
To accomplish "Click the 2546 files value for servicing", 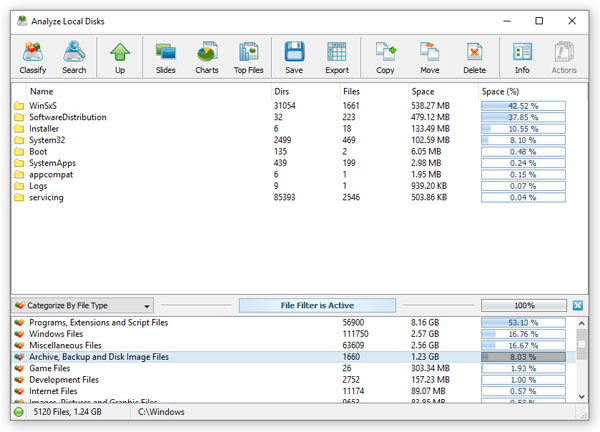I will pos(351,197).
